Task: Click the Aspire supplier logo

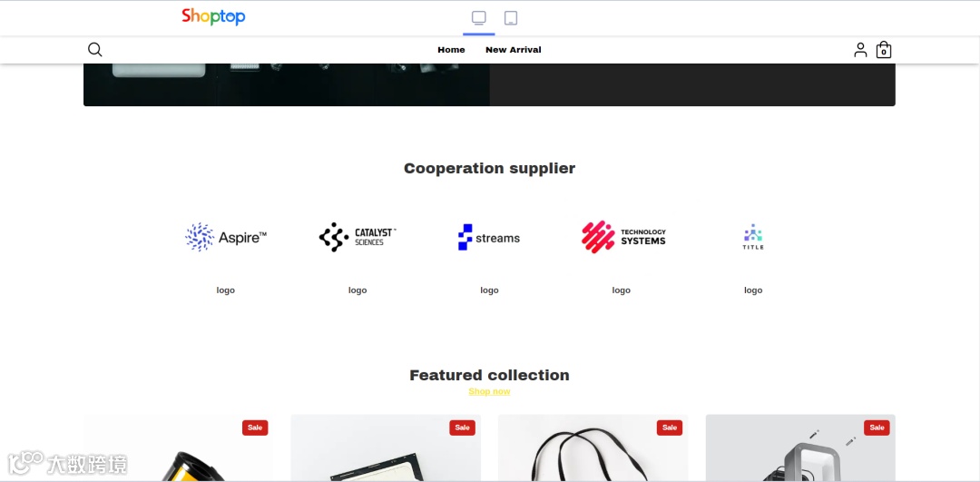Action: (x=226, y=237)
